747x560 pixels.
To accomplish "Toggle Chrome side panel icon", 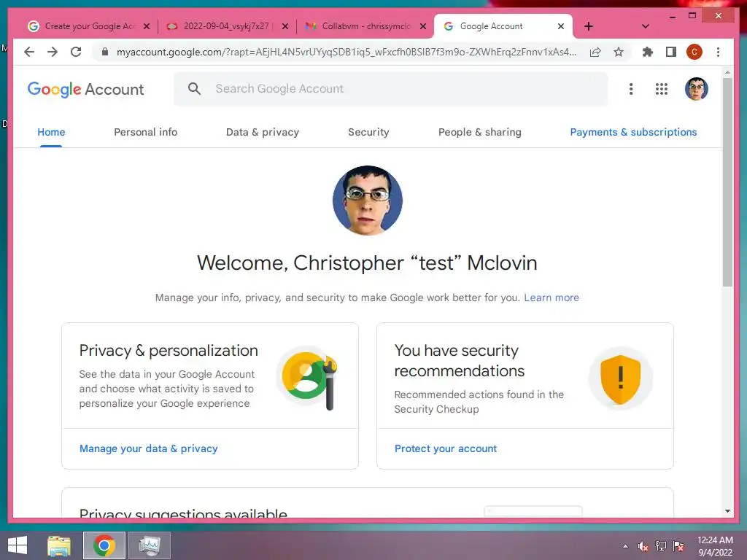I will coord(671,52).
